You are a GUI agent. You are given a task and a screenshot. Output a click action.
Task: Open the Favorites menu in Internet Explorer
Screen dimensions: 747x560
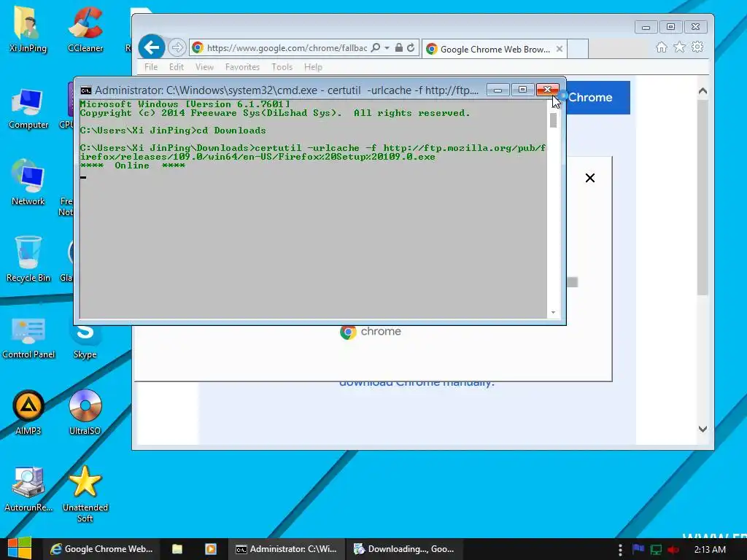242,67
